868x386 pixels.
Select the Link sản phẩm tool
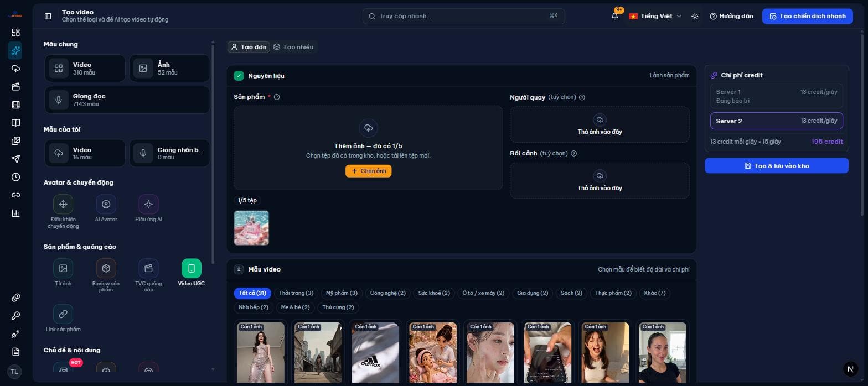63,318
